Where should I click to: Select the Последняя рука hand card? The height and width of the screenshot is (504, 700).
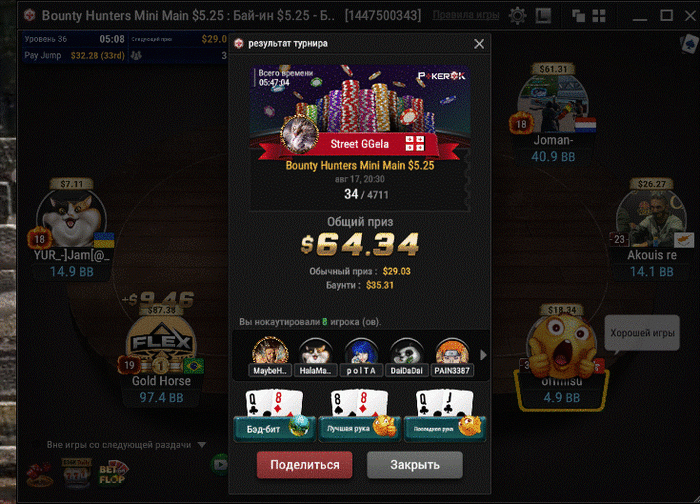click(x=445, y=415)
